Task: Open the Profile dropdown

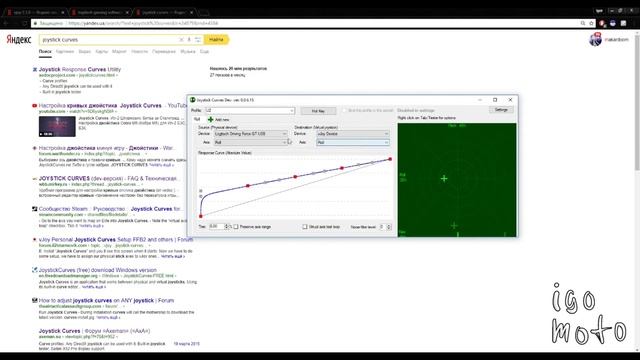Action: (x=250, y=111)
